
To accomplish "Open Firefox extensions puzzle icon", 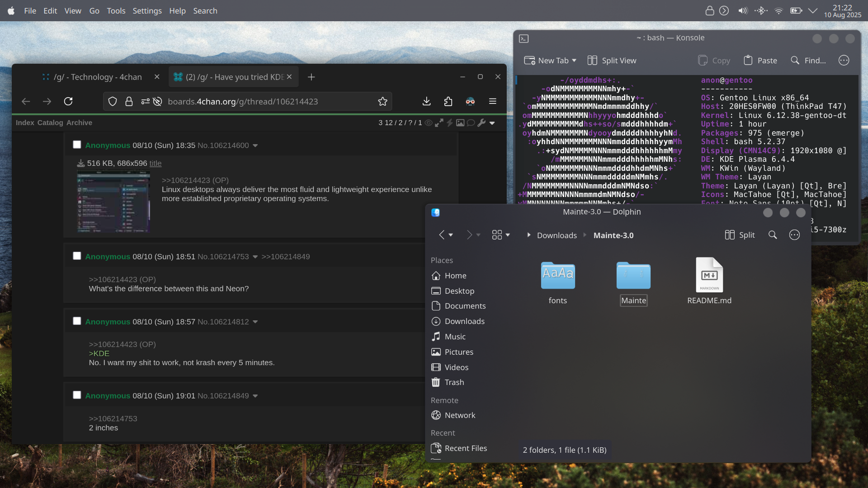I will (x=448, y=101).
